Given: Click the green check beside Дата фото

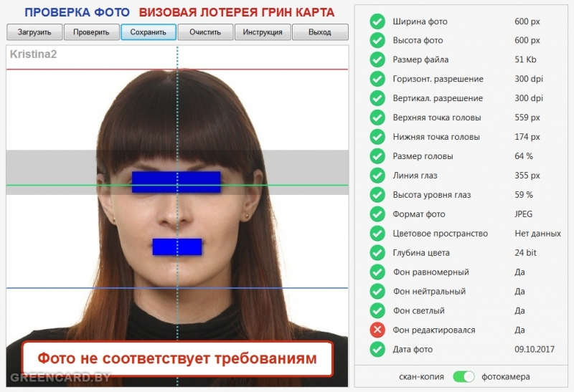Looking at the screenshot, I should click(377, 349).
